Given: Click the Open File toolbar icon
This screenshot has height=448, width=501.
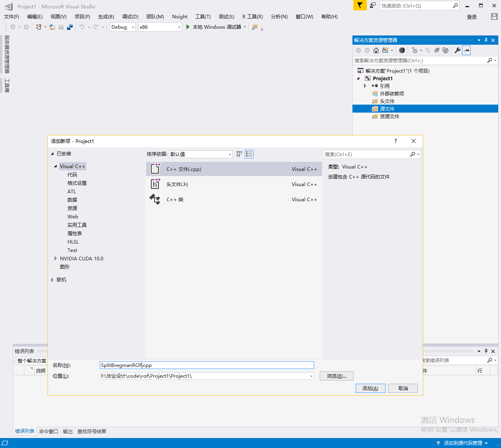Looking at the screenshot, I should [x=52, y=27].
